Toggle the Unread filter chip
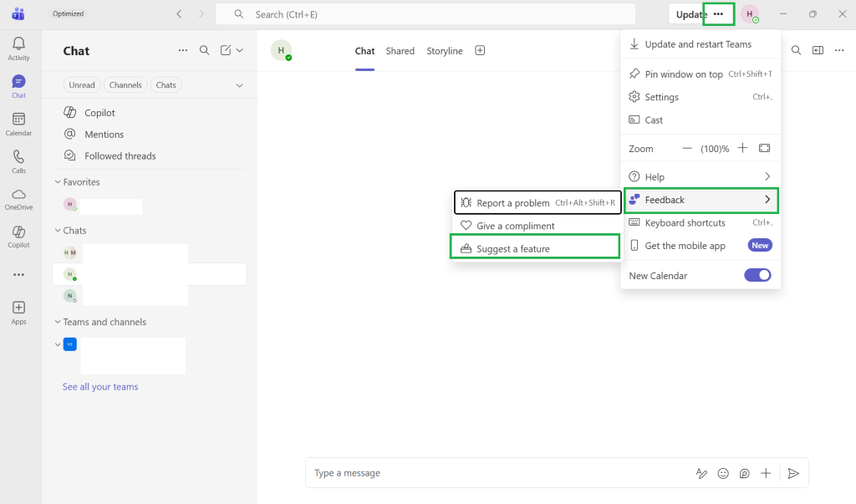The width and height of the screenshot is (856, 504). tap(82, 85)
